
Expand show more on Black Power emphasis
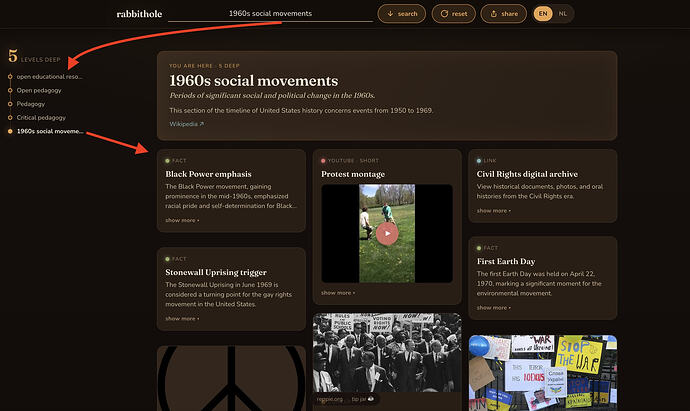click(x=182, y=220)
